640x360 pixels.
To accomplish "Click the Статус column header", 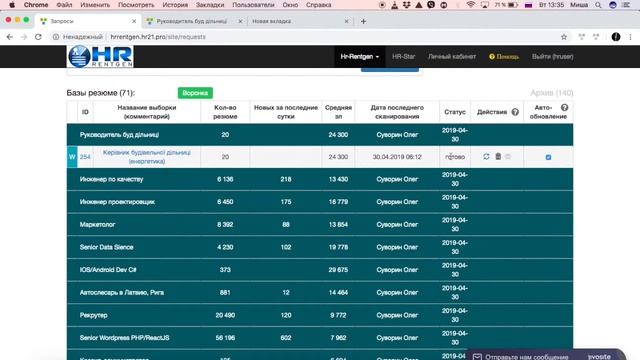I will click(455, 112).
